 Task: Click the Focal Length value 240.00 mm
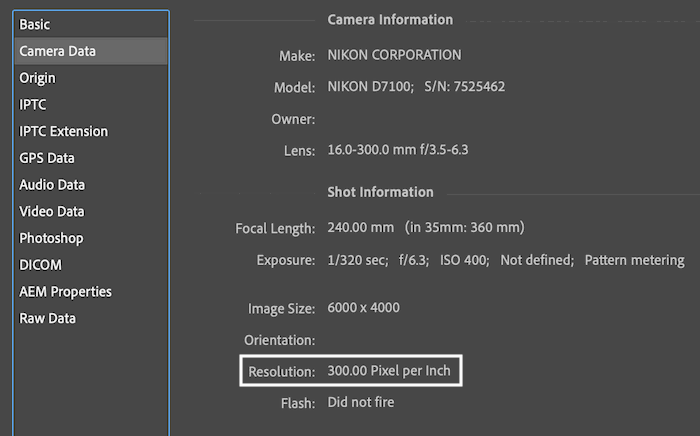tap(361, 227)
